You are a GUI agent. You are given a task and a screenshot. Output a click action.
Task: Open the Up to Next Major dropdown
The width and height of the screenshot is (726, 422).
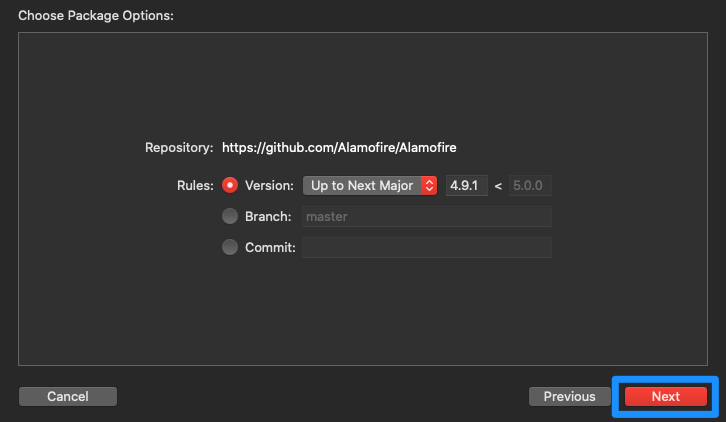[370, 185]
